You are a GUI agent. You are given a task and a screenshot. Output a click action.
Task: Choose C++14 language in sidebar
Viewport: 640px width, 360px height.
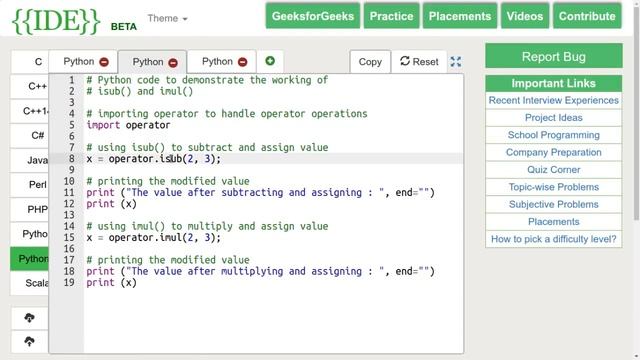tap(30, 111)
